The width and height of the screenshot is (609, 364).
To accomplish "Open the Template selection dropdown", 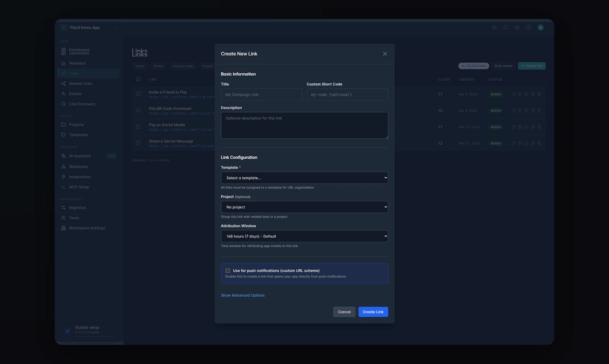I will click(x=304, y=178).
